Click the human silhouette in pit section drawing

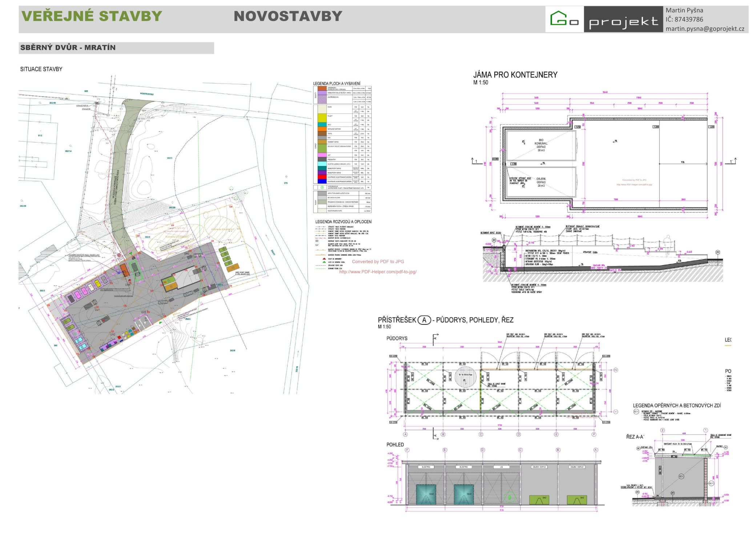coord(667,243)
